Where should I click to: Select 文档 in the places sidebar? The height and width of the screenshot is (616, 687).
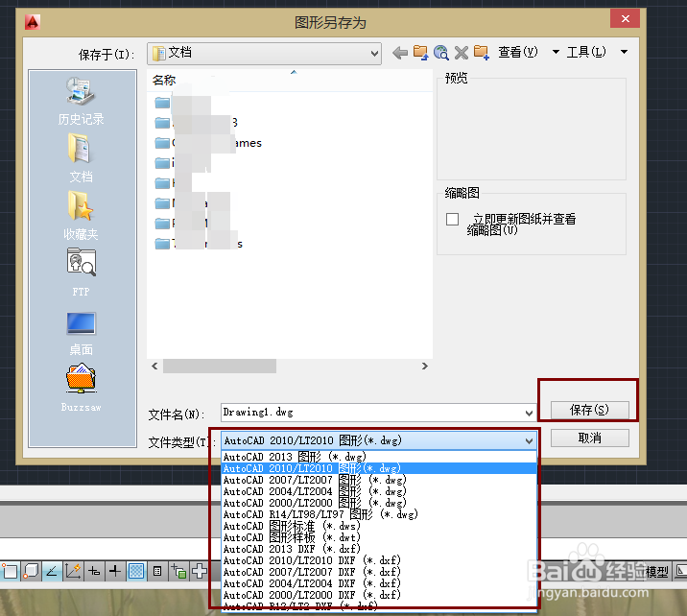tap(81, 158)
